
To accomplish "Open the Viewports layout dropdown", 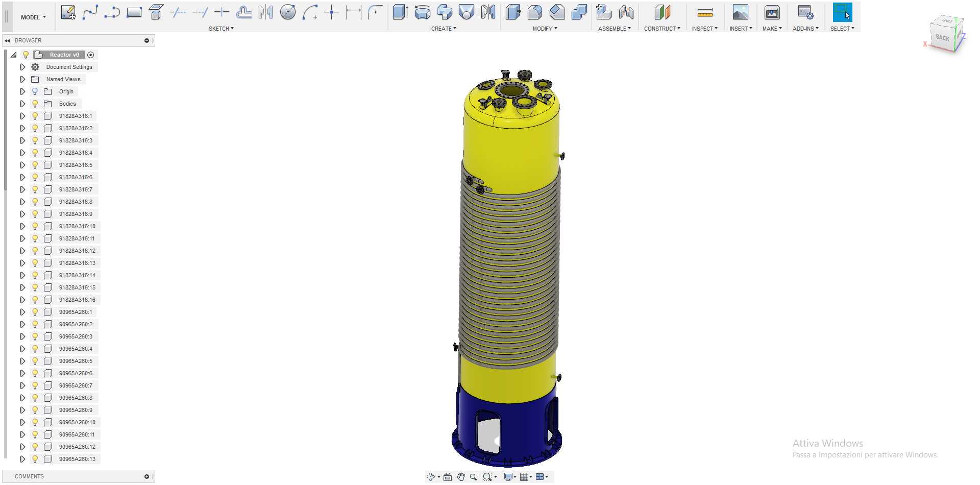I will pos(542,477).
